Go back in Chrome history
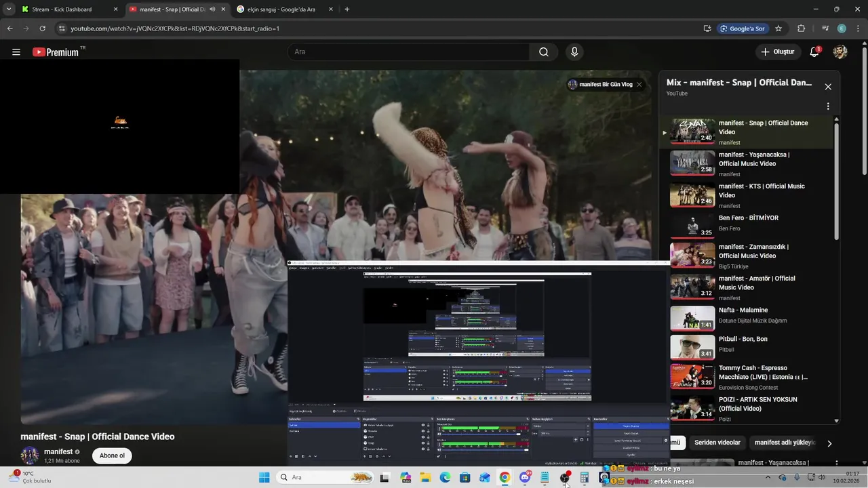The height and width of the screenshot is (488, 868). point(9,28)
